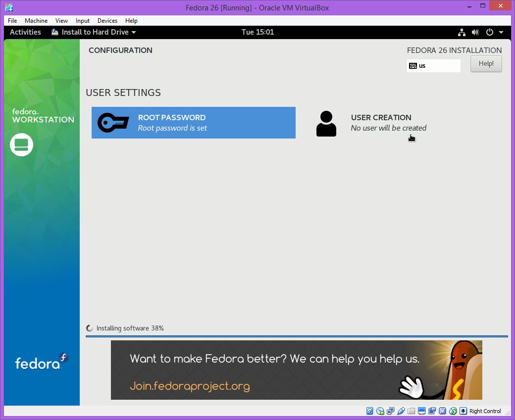Click the video capture status icon
The image size is (515, 420).
click(432, 411)
